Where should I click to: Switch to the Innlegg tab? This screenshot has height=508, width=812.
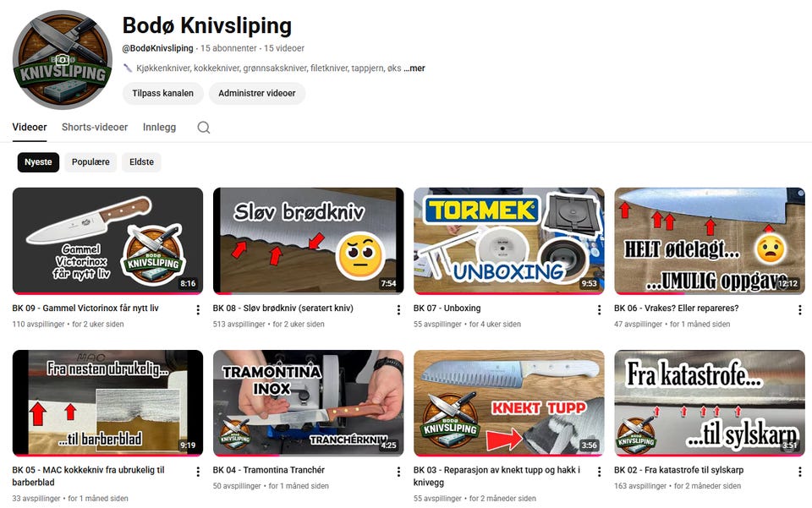[x=160, y=128]
